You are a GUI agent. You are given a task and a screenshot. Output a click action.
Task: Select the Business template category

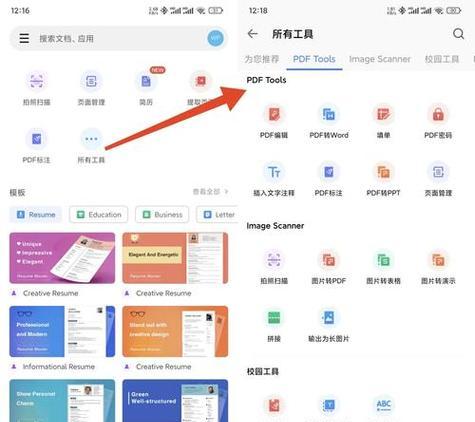pyautogui.click(x=162, y=214)
